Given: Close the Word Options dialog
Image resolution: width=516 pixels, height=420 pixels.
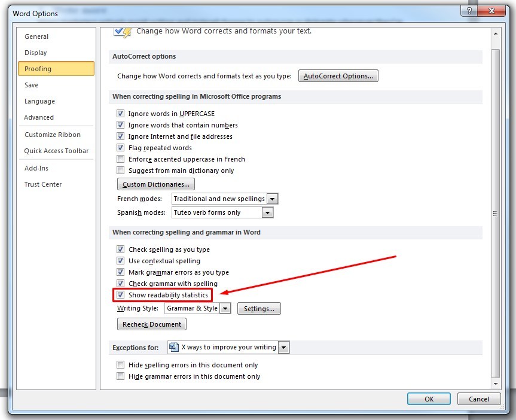Looking at the screenshot, I should pos(491,11).
